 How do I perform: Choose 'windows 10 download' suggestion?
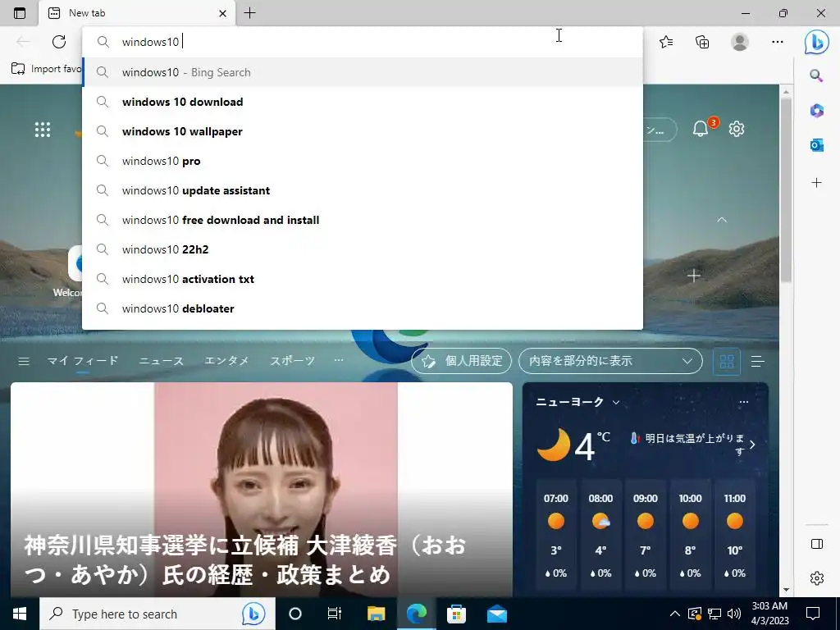click(363, 102)
